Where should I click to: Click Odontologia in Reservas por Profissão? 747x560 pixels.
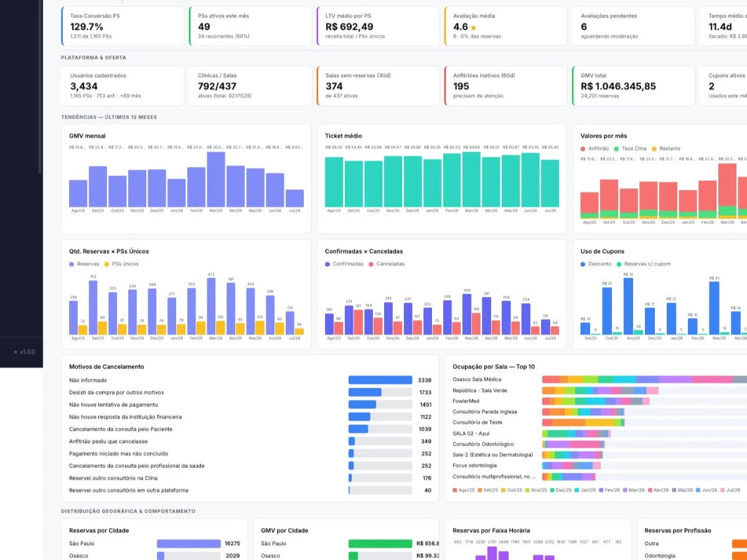pos(660,556)
